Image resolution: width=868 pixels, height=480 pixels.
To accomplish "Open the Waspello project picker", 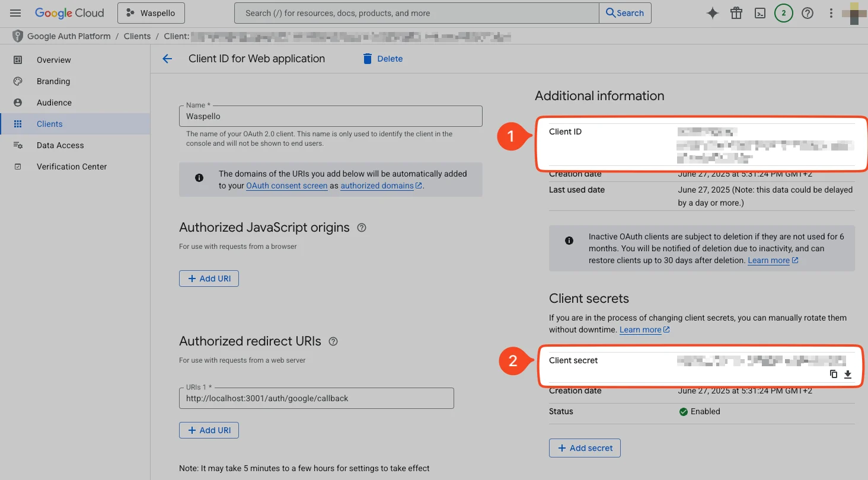I will (x=151, y=13).
